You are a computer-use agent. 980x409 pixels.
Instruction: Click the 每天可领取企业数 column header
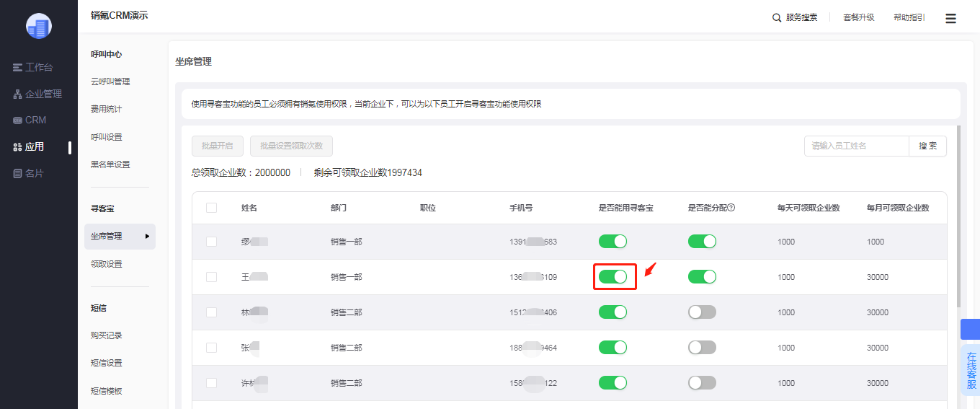pyautogui.click(x=808, y=208)
